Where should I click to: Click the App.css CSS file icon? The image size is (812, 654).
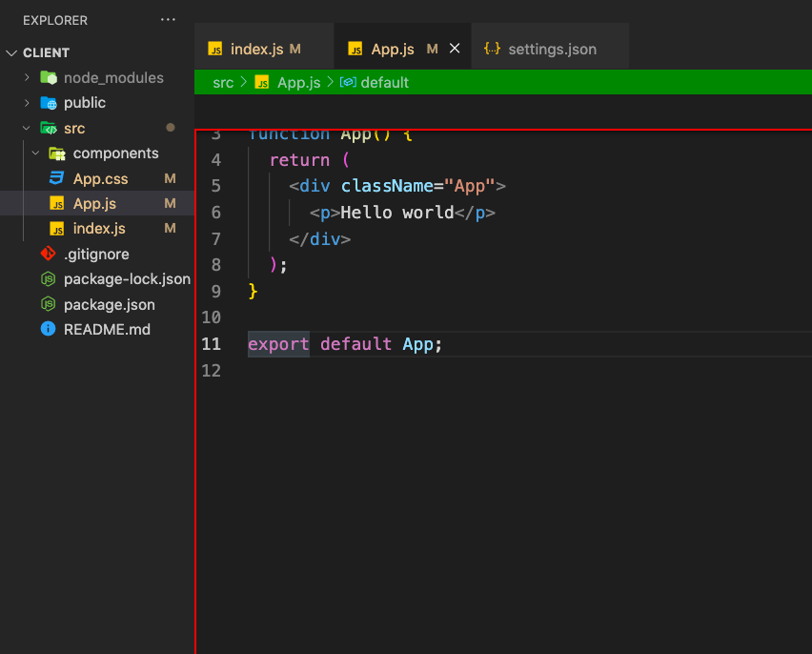[x=56, y=178]
